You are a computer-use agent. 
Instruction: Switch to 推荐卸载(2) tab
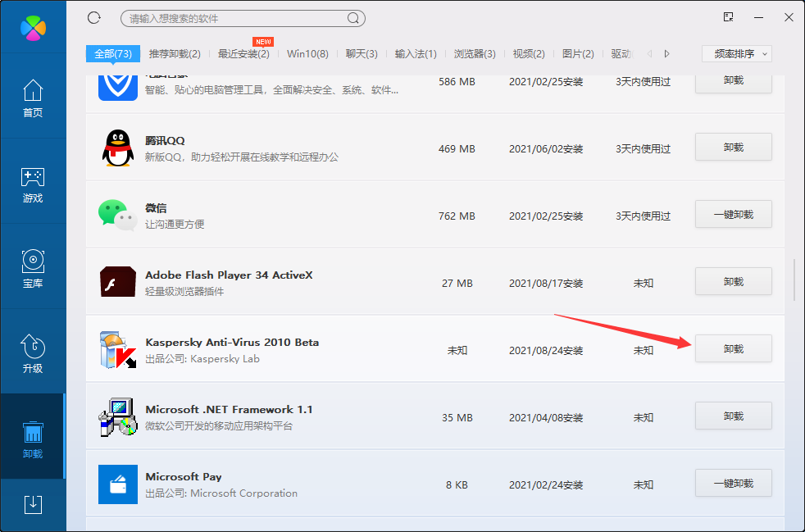click(x=175, y=54)
